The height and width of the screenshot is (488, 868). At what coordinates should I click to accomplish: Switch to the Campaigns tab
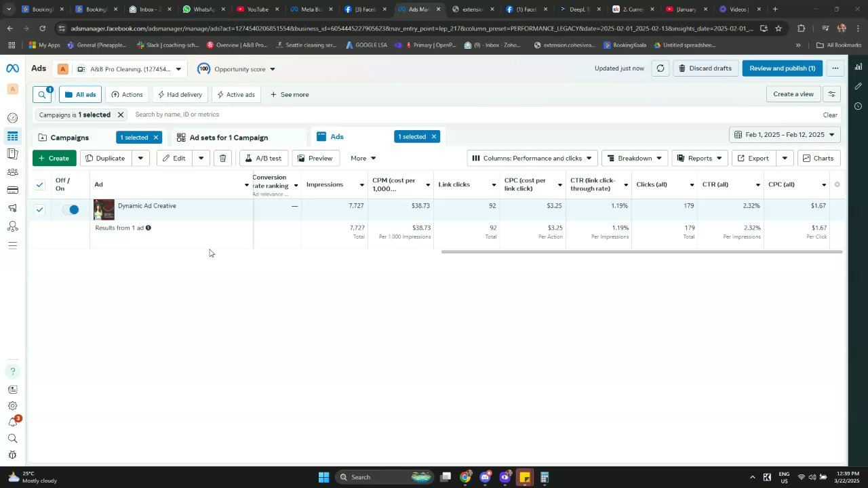click(x=70, y=138)
